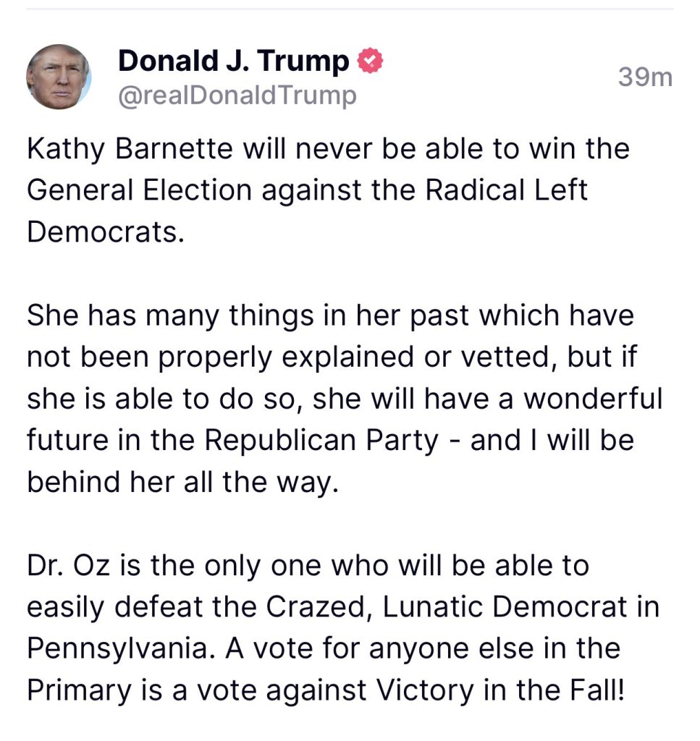Click the word 'Primary' in the last line
700x741 pixels.
pos(80,690)
